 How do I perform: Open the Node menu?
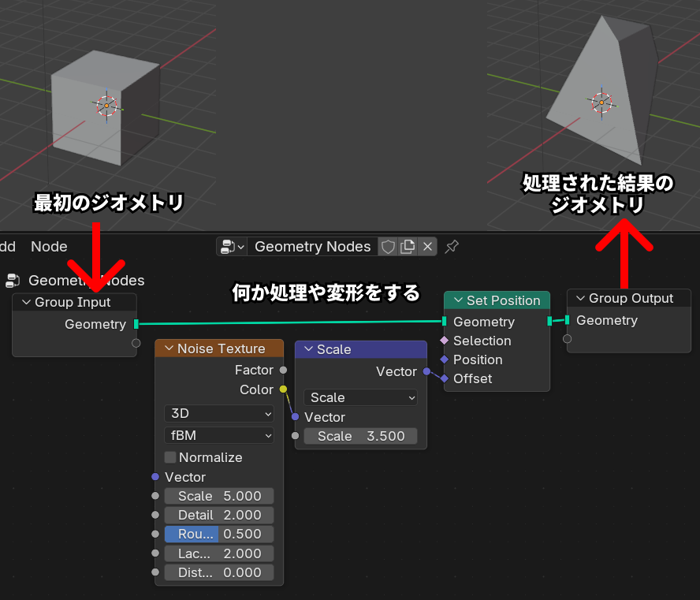(x=49, y=247)
